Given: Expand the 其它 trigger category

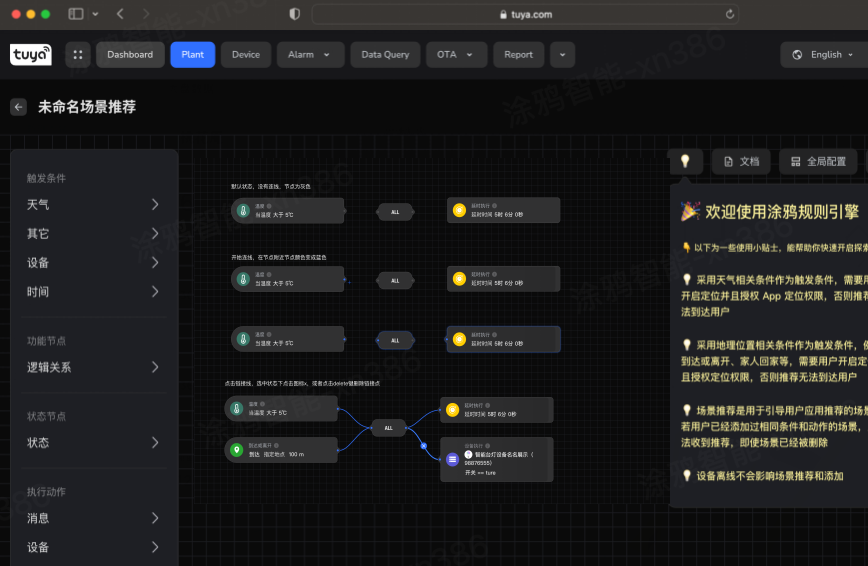Looking at the screenshot, I should [93, 233].
